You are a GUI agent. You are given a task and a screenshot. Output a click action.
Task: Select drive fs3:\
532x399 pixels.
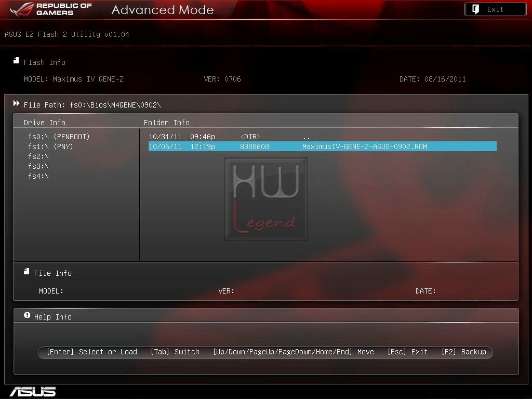pyautogui.click(x=38, y=166)
